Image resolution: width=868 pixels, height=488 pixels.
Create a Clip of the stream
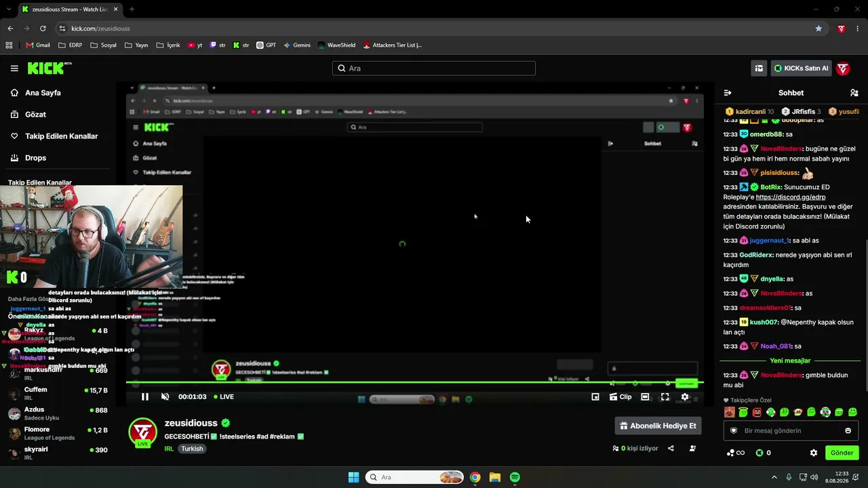point(620,397)
